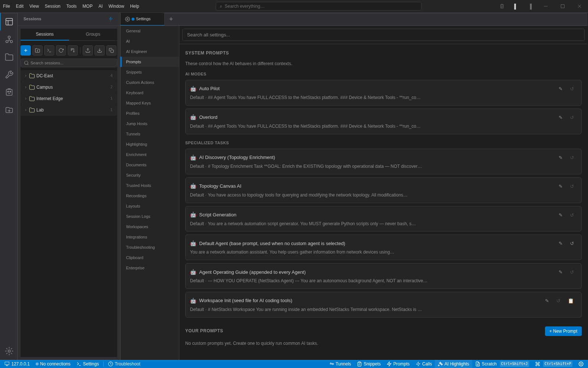Open AI Engineer settings category
Image resolution: width=588 pixels, height=368 pixels.
point(150,52)
